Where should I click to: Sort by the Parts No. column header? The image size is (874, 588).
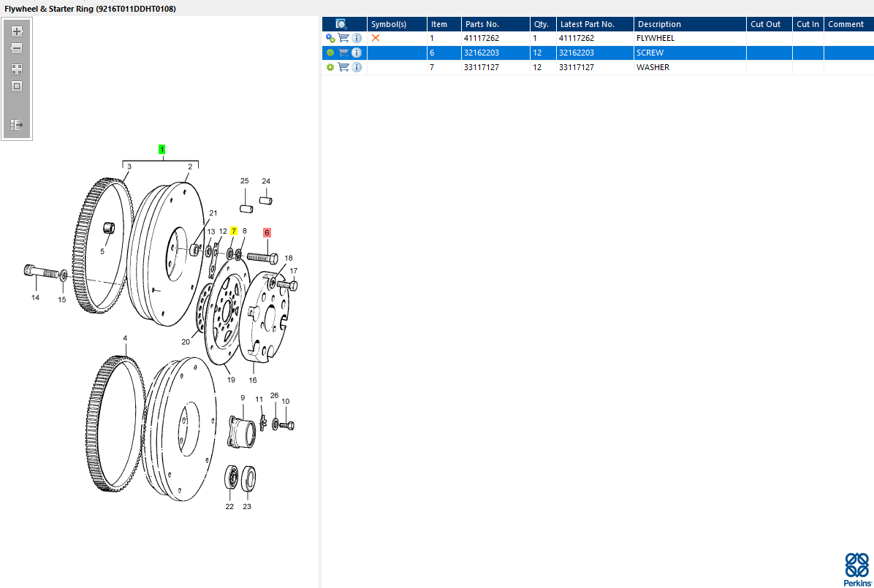click(495, 24)
